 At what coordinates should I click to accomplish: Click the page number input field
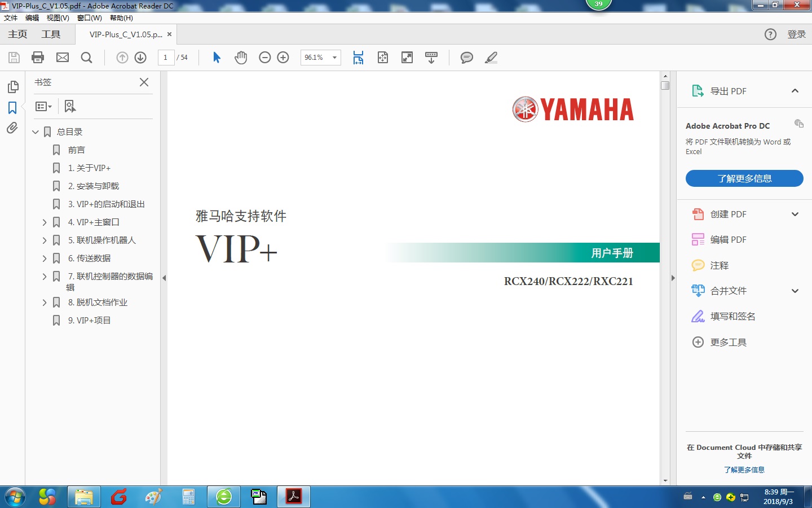166,58
